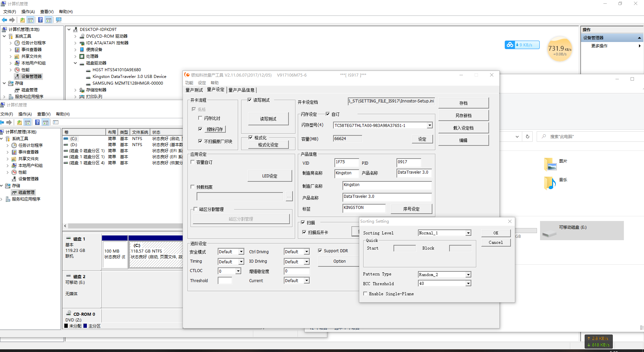
Task: Toggle 扫描后开卡 checkbox
Action: pos(304,232)
